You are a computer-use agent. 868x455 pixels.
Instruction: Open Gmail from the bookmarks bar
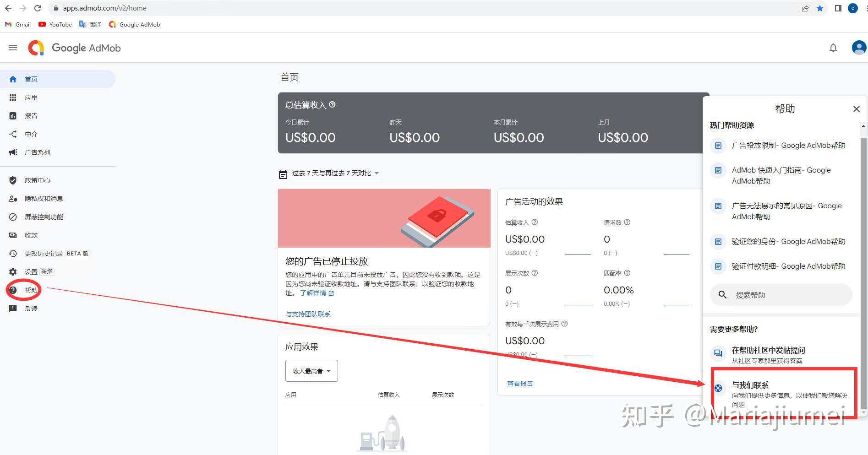[x=17, y=24]
